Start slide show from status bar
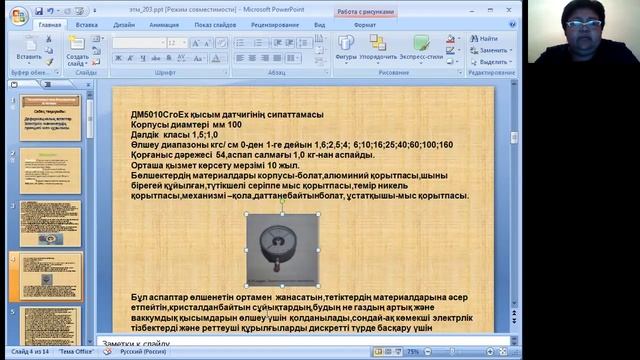Viewport: 640px width, 360px height. pos(398,351)
